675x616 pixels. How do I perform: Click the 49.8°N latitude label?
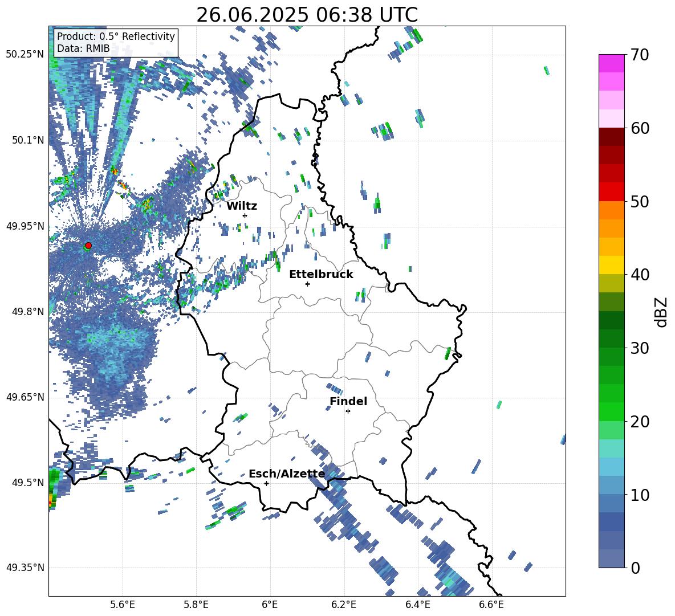pos(28,312)
